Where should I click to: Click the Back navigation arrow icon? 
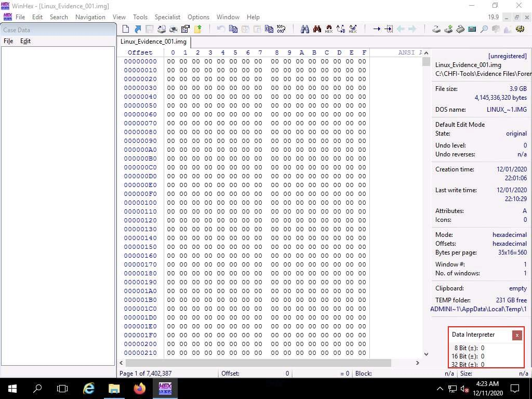401,29
